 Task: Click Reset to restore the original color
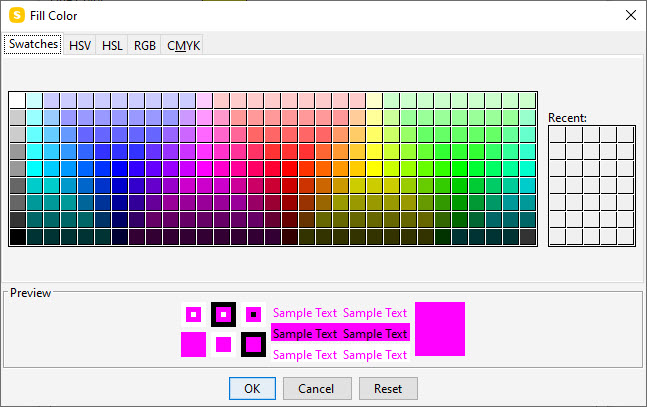pyautogui.click(x=388, y=388)
